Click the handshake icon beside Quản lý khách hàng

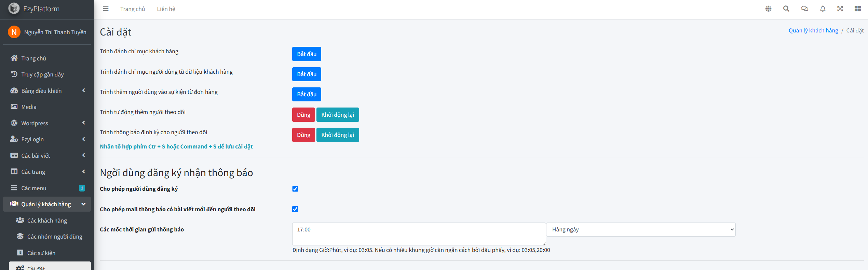click(x=14, y=204)
